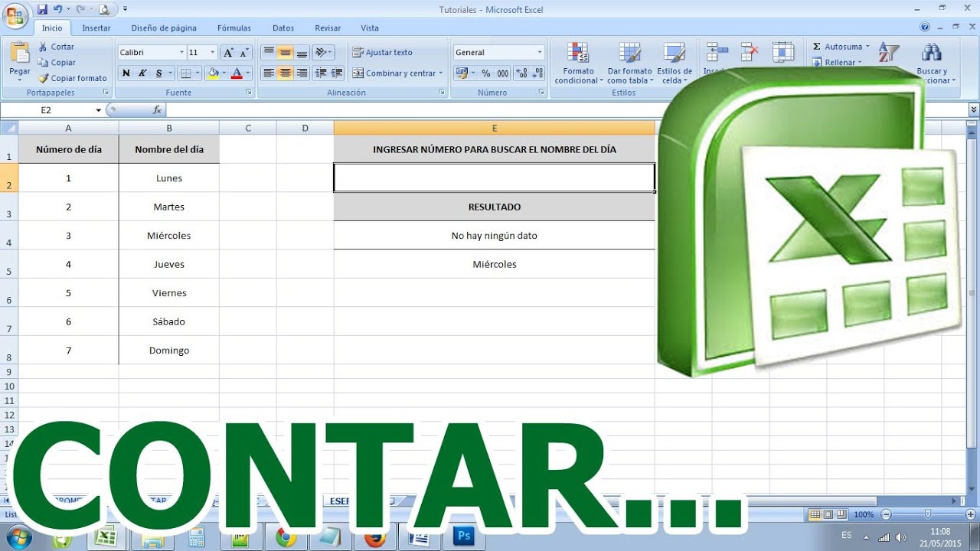Switch to Revisar ribbon tab
The height and width of the screenshot is (551, 980).
(x=328, y=28)
